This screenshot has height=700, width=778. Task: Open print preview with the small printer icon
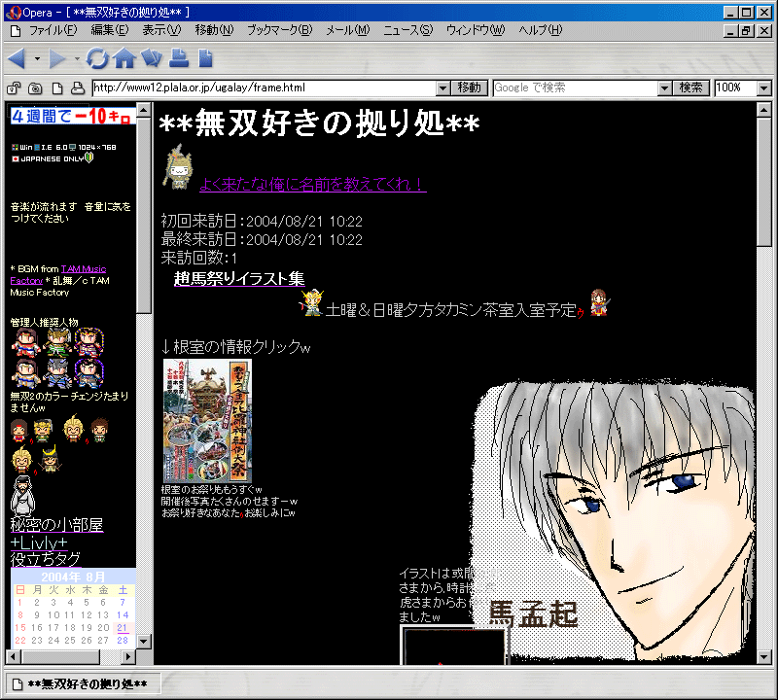point(78,88)
